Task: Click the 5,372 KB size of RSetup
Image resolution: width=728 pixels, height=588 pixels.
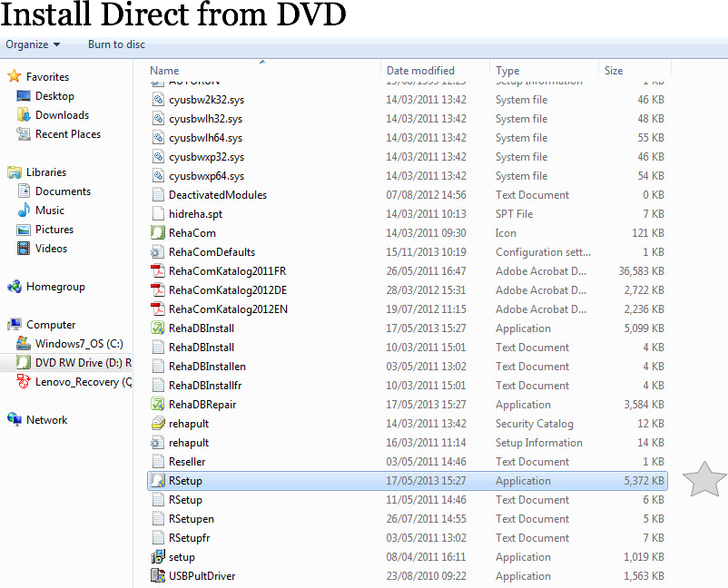Action: point(644,481)
